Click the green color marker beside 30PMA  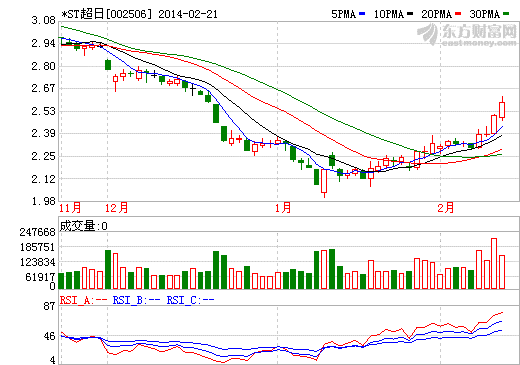[x=506, y=14]
